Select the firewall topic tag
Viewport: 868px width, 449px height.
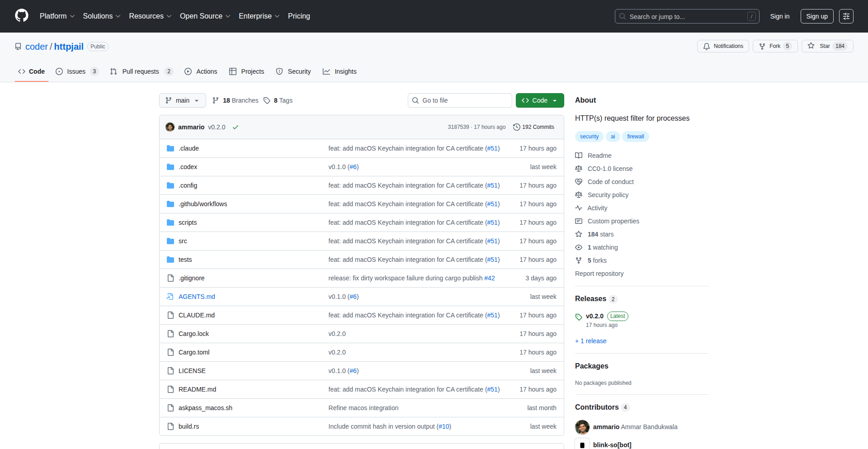pos(635,137)
